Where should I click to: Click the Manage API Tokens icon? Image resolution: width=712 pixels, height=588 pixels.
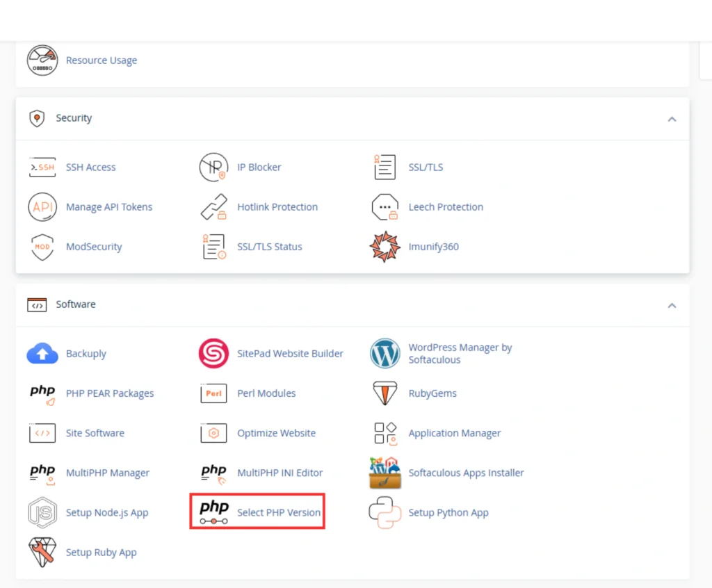point(42,207)
